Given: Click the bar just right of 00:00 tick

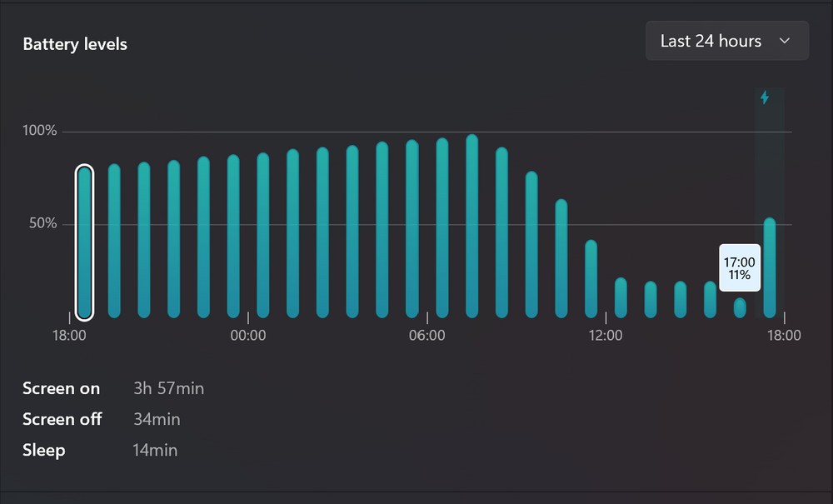Looking at the screenshot, I should (x=263, y=235).
